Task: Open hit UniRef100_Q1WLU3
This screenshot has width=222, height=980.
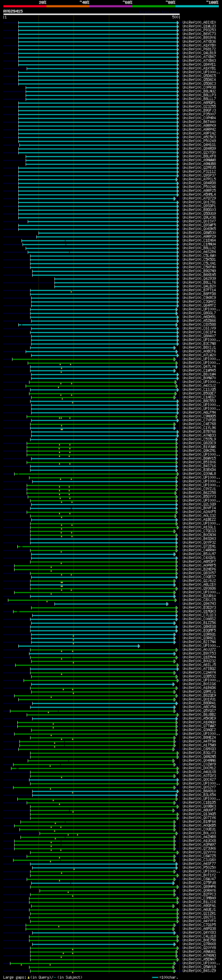Action: point(199,26)
